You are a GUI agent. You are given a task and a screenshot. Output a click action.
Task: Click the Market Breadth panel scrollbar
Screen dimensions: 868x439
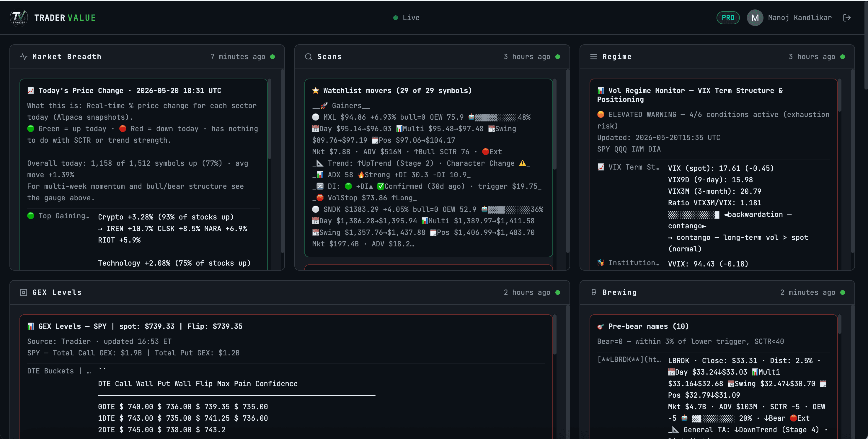tap(282, 161)
